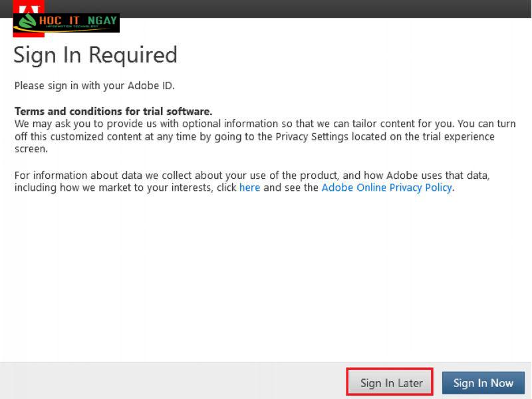
Task: Click the empty white dialog body area
Action: [265, 278]
